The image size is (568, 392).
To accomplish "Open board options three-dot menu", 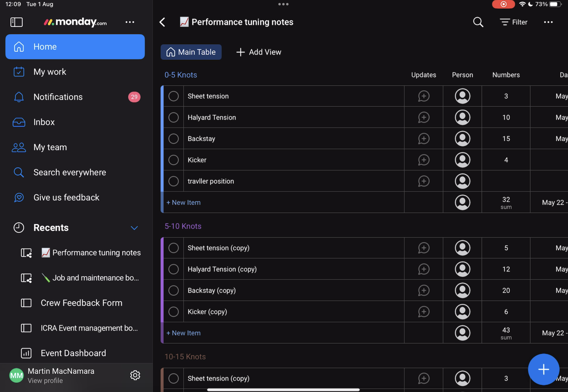I will point(548,22).
